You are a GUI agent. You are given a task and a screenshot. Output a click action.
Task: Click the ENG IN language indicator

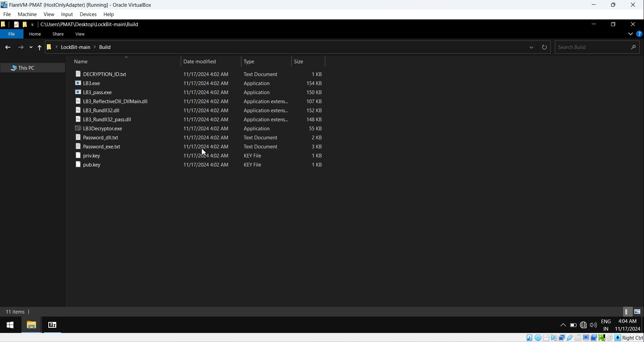[x=606, y=325]
